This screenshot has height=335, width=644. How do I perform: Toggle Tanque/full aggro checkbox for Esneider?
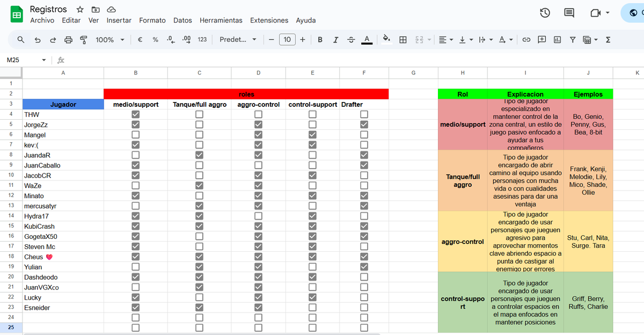tap(199, 308)
